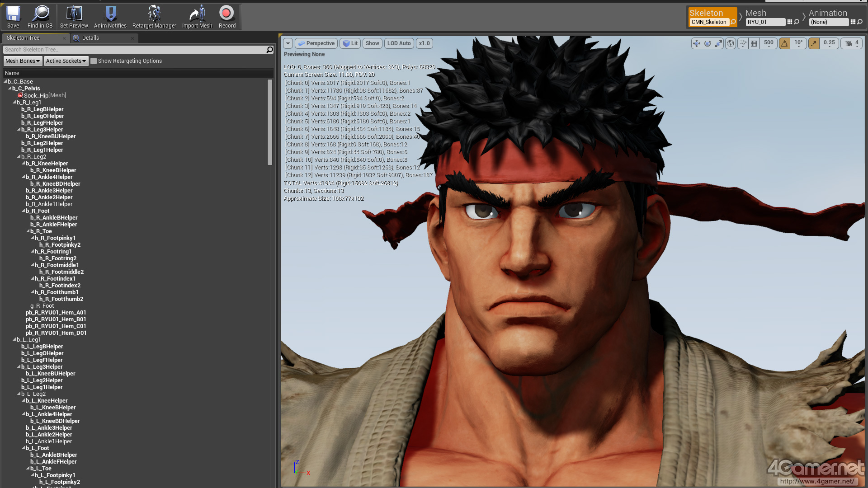Select the rotate gizmo tool
868x488 pixels.
[708, 43]
